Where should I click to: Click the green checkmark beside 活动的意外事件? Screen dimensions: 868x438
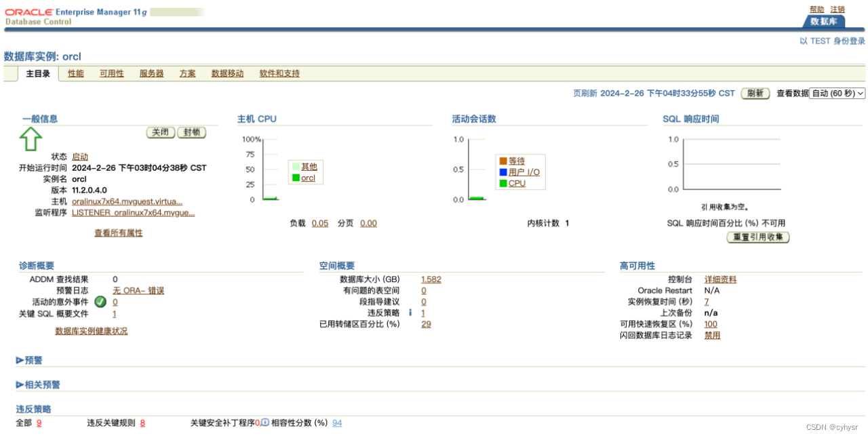[x=100, y=302]
